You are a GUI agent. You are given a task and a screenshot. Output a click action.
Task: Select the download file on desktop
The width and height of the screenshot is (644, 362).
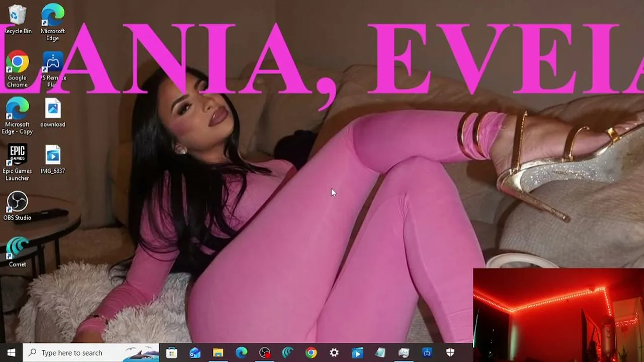pos(53,113)
